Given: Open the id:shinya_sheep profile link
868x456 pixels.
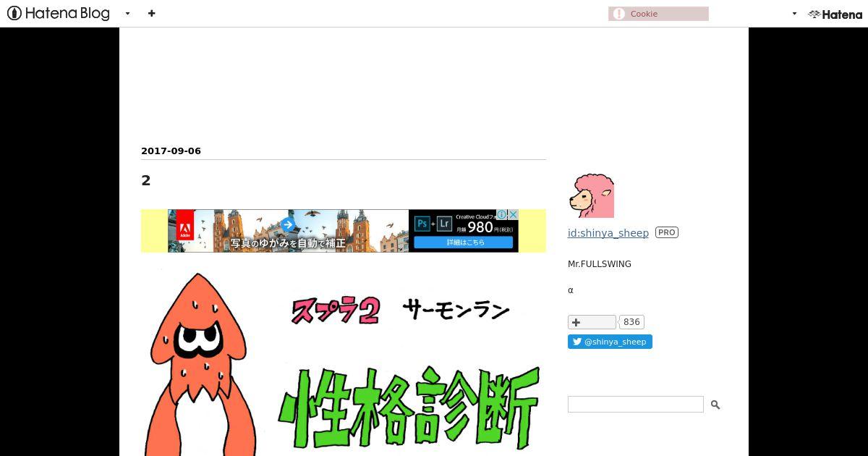Looking at the screenshot, I should pos(608,233).
